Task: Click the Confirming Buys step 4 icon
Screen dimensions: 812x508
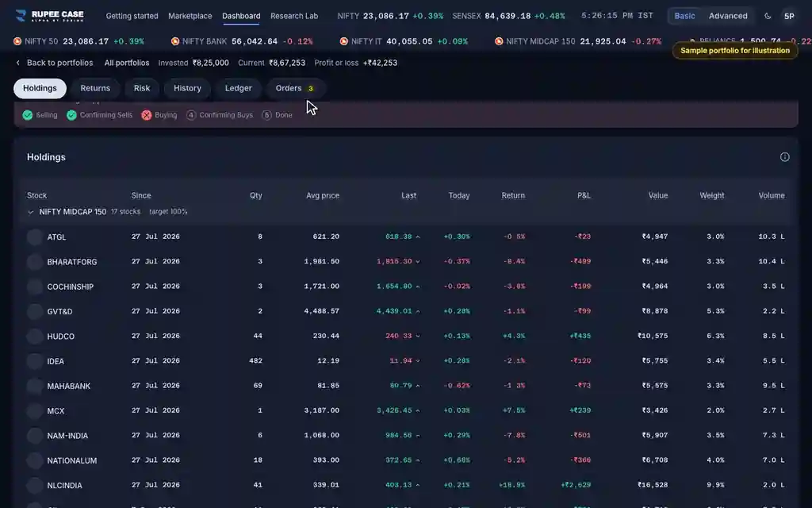Action: pos(191,115)
